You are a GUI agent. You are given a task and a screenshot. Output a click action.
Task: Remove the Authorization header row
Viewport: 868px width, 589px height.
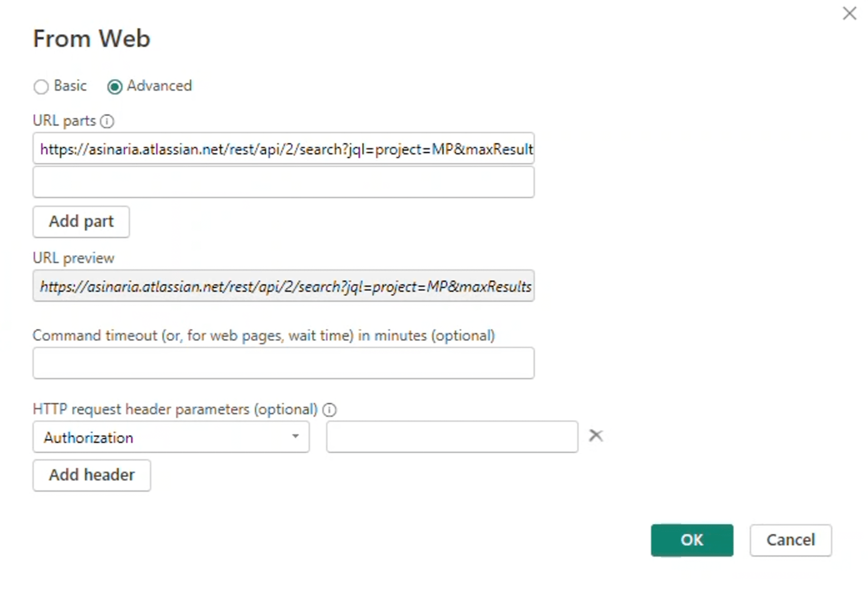595,436
